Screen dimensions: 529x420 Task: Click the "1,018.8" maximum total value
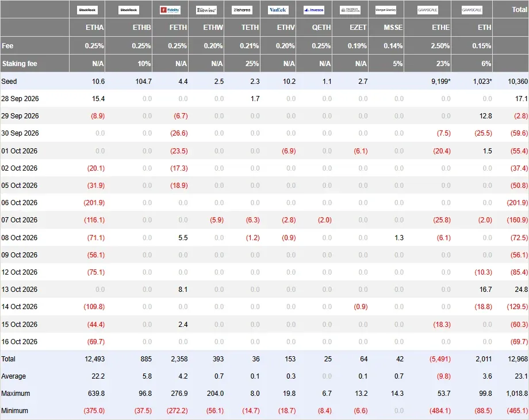click(x=517, y=394)
